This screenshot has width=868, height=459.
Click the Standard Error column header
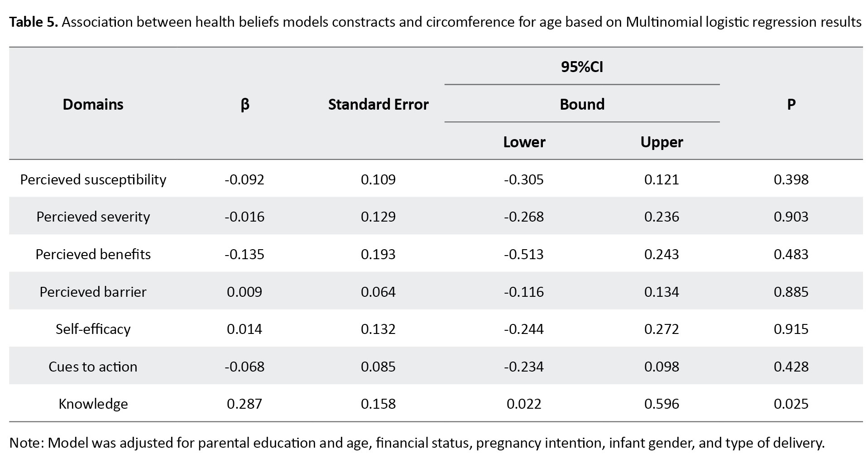(x=378, y=104)
